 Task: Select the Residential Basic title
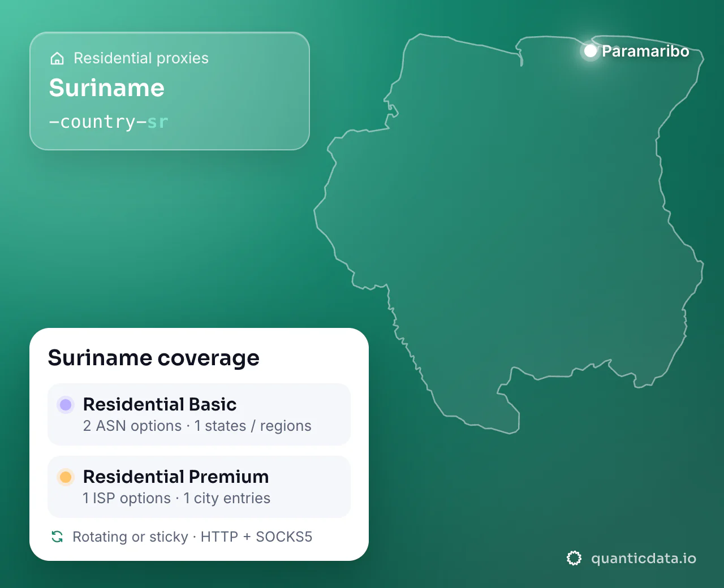coord(160,404)
